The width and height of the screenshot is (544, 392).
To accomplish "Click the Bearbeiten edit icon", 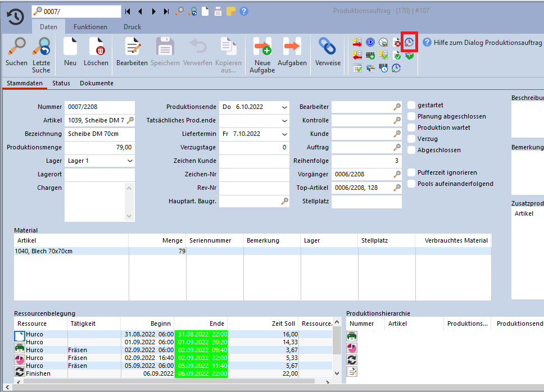I will [132, 47].
